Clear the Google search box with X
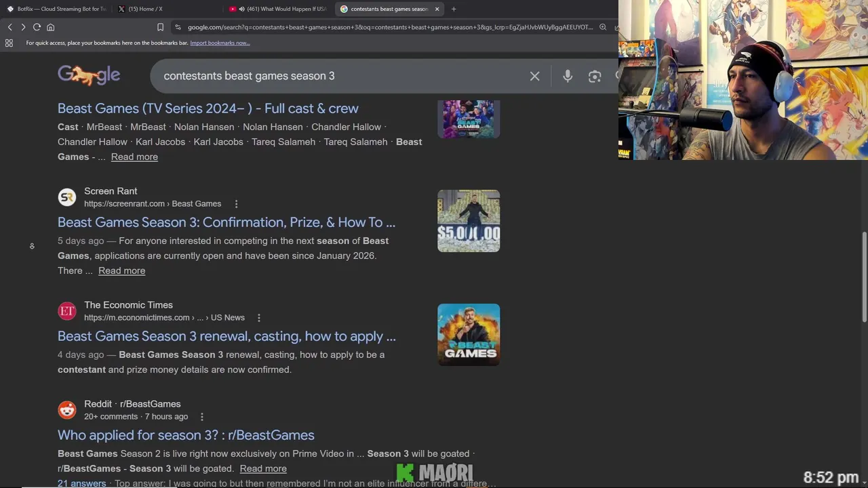The height and width of the screenshot is (488, 868). coord(534,76)
